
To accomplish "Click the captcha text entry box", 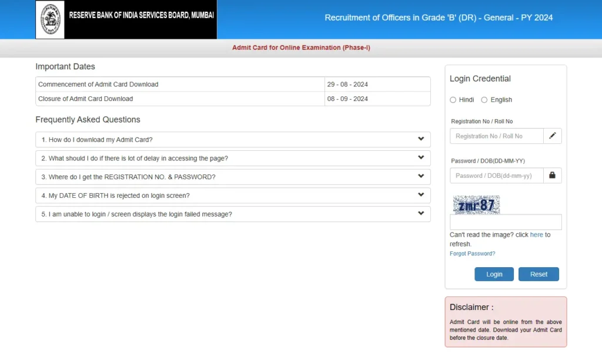I will point(505,222).
